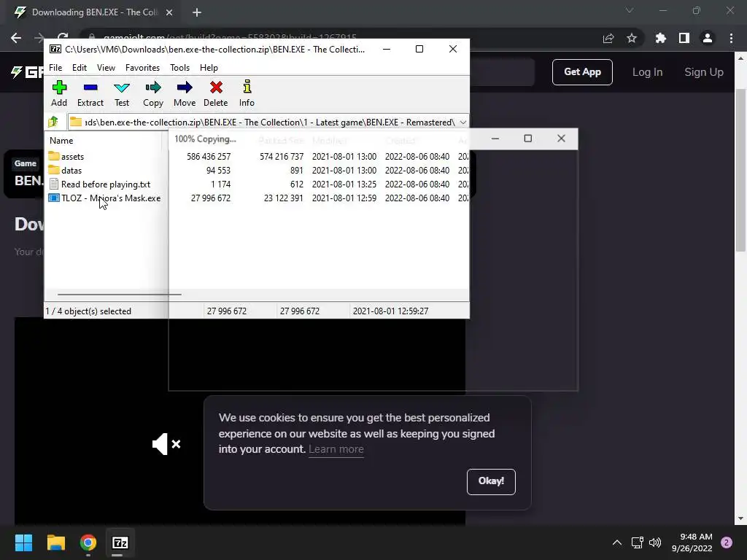Open the Help menu
The width and height of the screenshot is (747, 560).
pyautogui.click(x=209, y=68)
